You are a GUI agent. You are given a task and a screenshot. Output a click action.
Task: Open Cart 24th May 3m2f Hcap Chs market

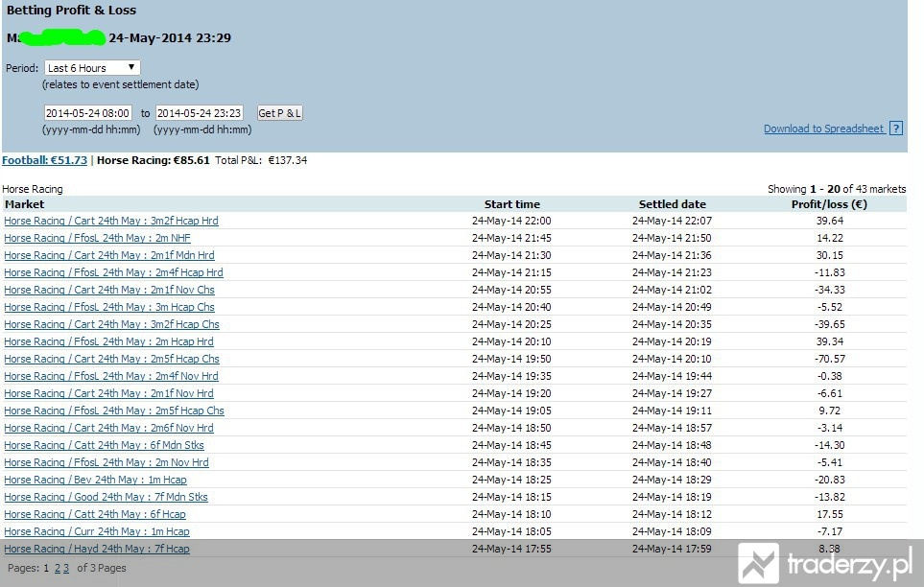click(x=111, y=325)
